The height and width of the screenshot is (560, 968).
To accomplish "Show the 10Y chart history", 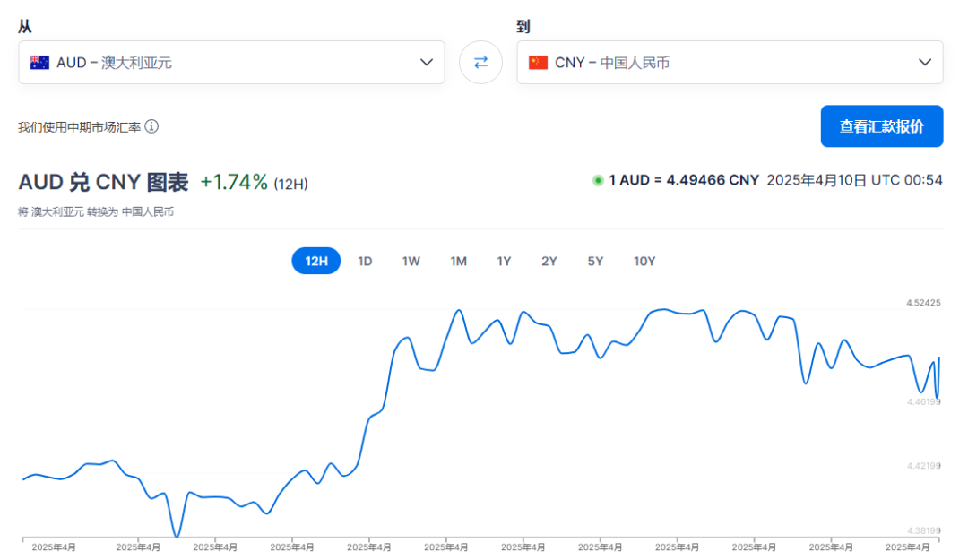I will point(644,261).
